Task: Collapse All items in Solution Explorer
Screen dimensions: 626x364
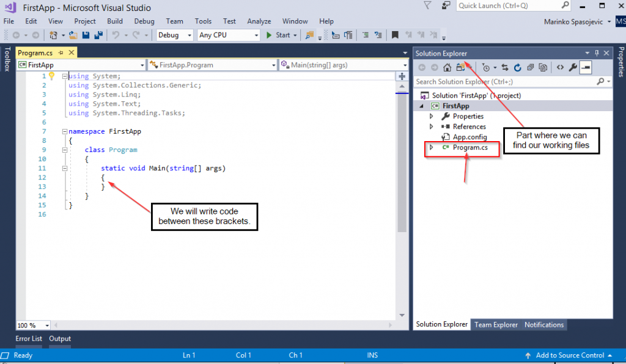Action: pos(530,67)
